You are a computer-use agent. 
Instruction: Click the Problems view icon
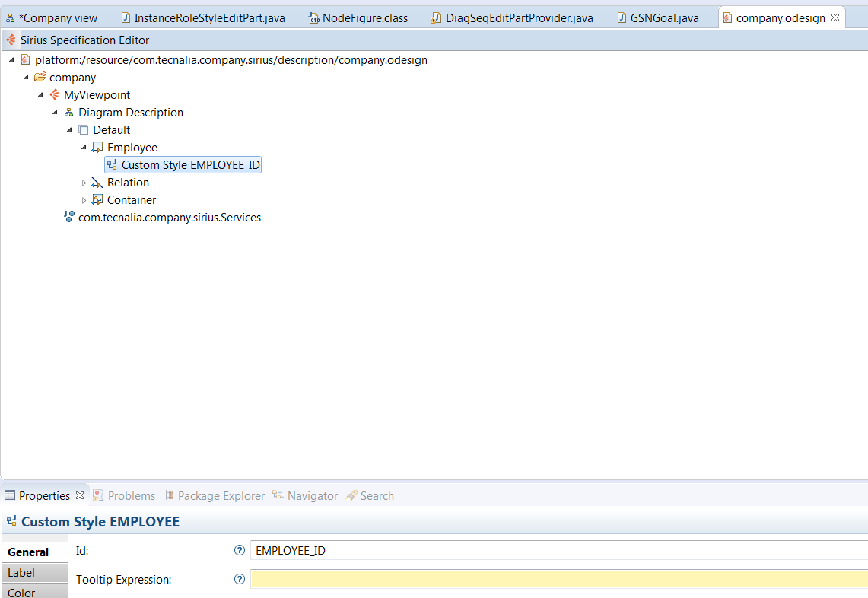(98, 495)
